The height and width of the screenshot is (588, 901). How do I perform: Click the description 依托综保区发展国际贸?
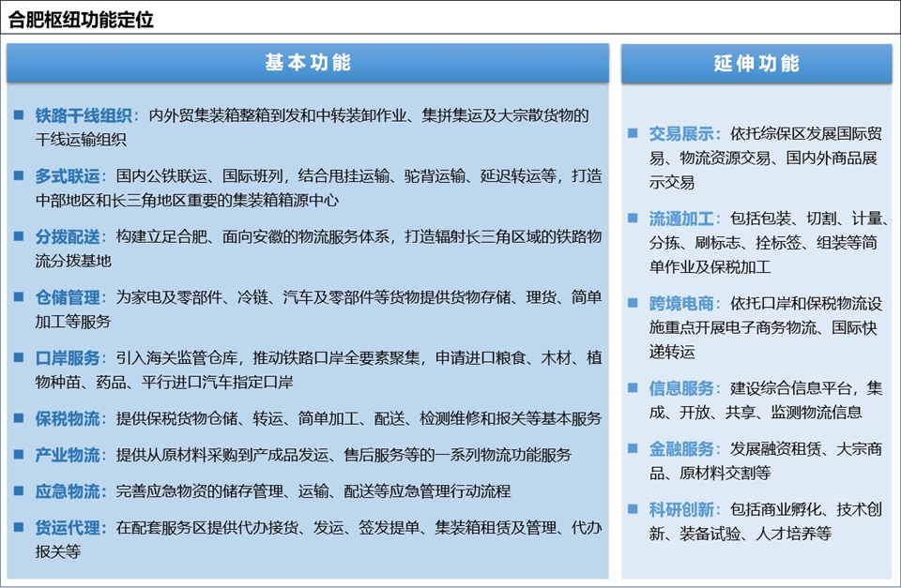805,134
